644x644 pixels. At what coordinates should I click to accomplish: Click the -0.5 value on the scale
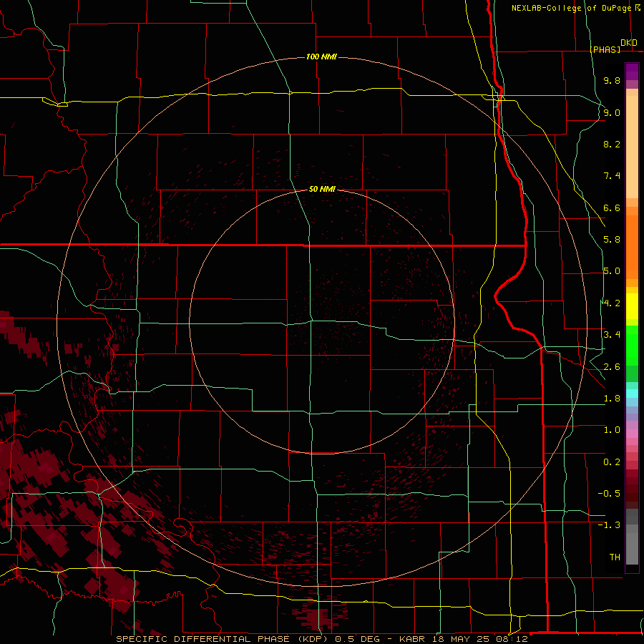pos(609,494)
